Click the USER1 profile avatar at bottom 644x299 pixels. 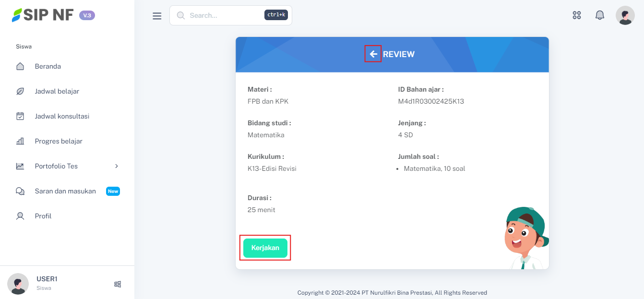click(18, 284)
